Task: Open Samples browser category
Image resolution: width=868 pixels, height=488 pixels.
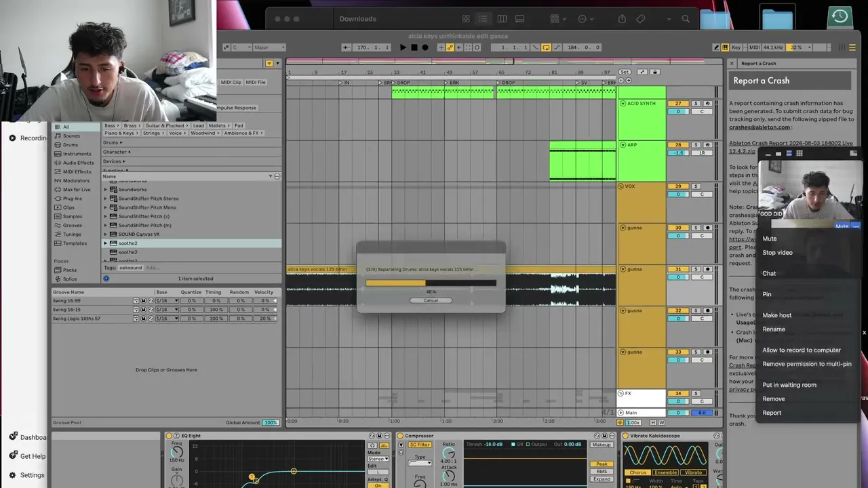Action: pos(73,217)
